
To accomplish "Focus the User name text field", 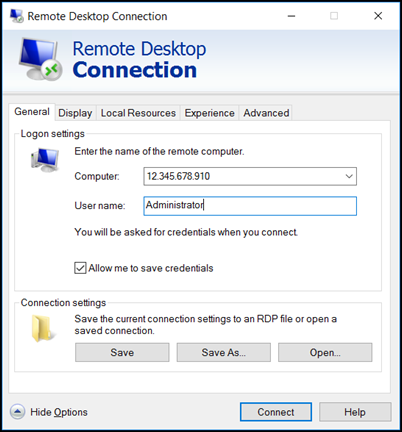I will 250,206.
